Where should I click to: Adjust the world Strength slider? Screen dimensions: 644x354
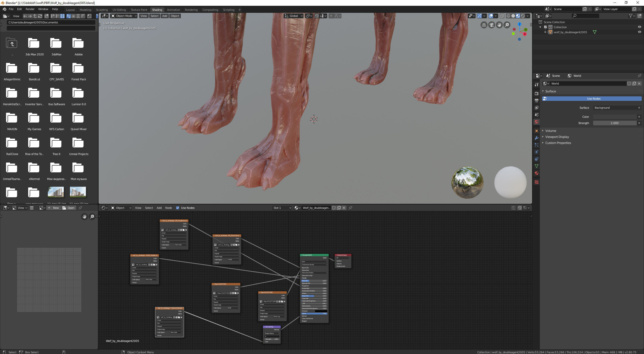point(614,123)
